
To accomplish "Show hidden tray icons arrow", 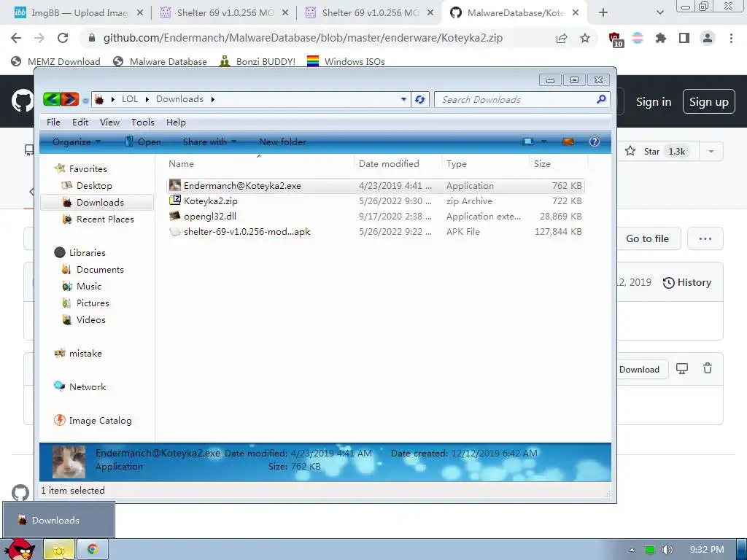I will tap(632, 550).
